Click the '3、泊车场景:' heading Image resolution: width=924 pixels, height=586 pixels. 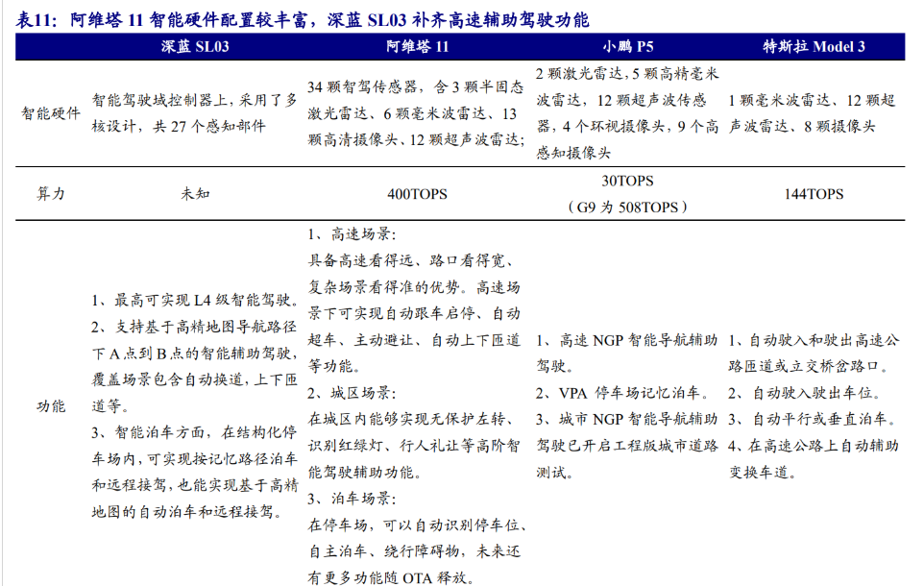352,499
